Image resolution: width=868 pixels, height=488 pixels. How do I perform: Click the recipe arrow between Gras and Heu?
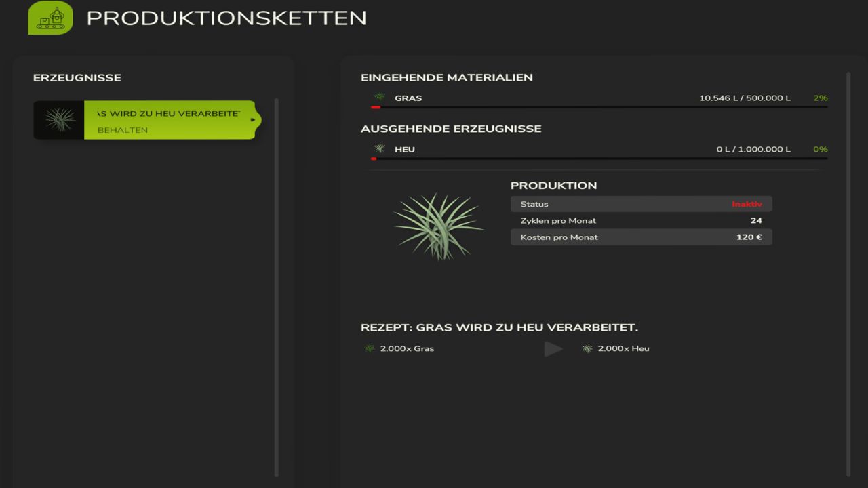553,348
